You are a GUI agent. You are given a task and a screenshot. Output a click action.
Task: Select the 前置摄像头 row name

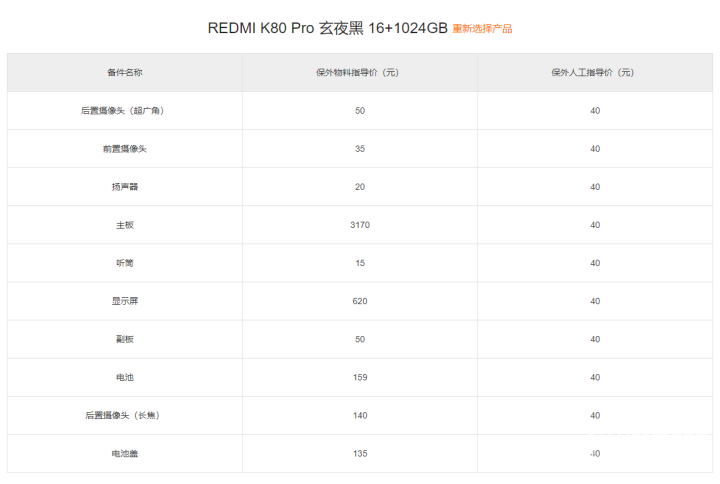pyautogui.click(x=125, y=149)
